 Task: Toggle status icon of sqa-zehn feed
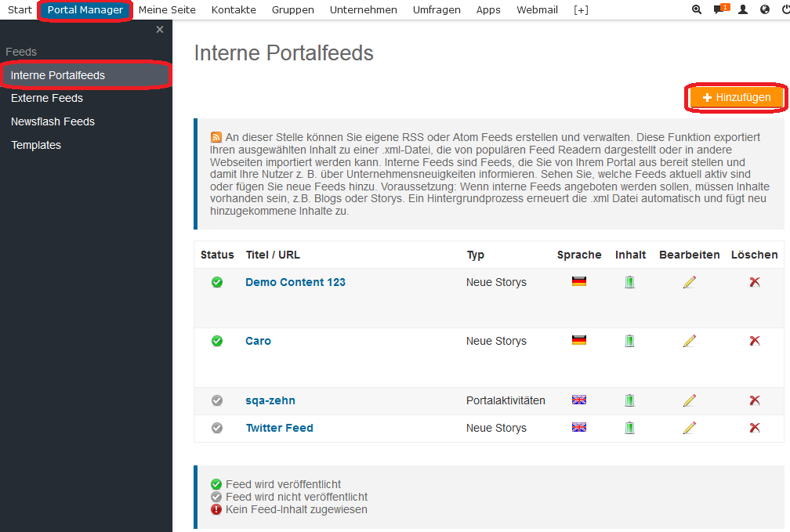pos(217,400)
